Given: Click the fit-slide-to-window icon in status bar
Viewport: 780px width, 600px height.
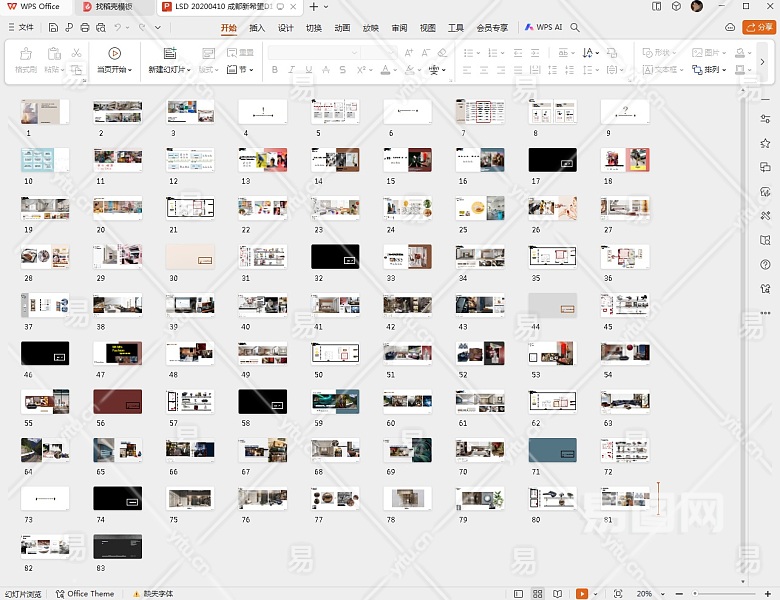Looking at the screenshot, I should tap(617, 594).
